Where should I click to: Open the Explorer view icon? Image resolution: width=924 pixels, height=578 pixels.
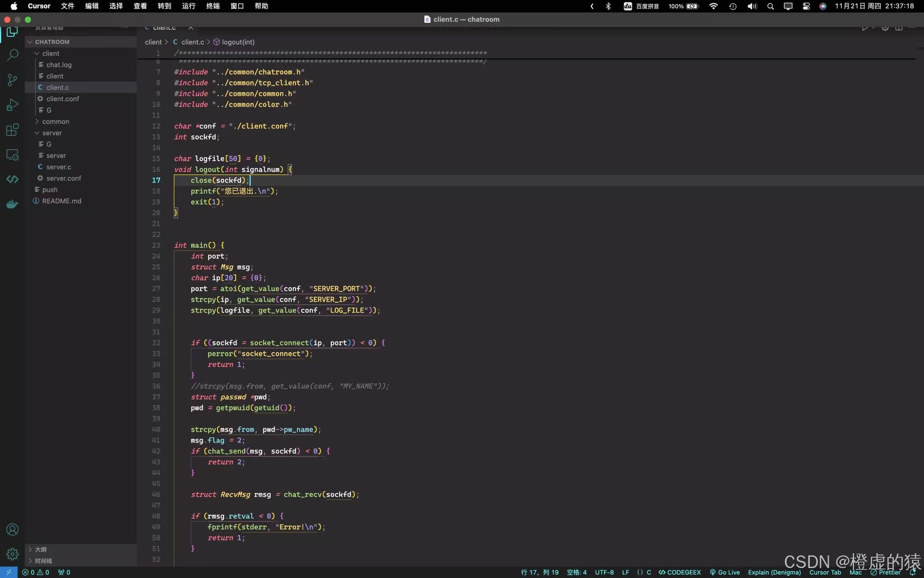pos(12,32)
